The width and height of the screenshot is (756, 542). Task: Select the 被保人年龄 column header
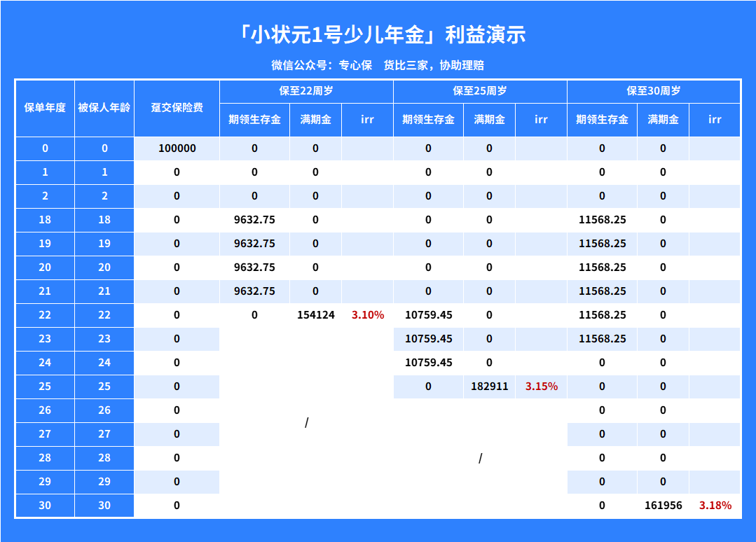click(x=104, y=108)
